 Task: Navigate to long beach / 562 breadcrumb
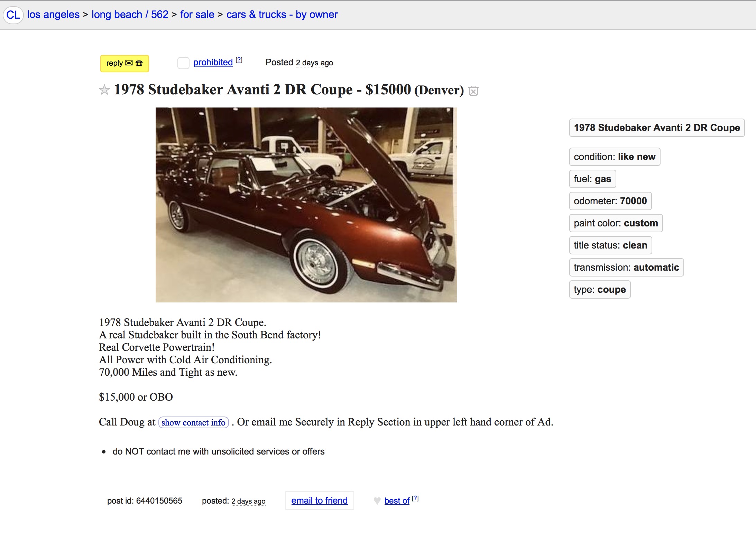tap(130, 15)
